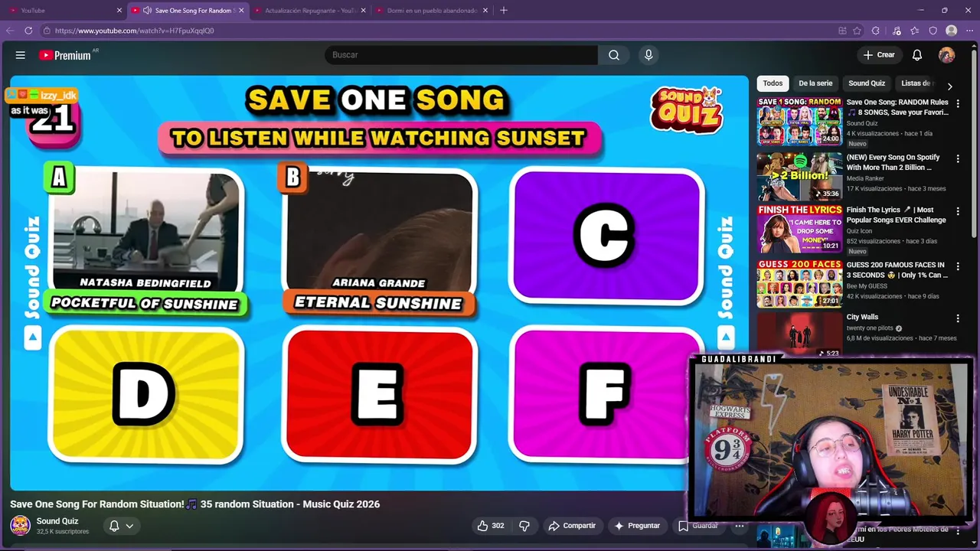Viewport: 980px width, 551px height.
Task: Select the Todos filter chip
Action: tap(773, 83)
